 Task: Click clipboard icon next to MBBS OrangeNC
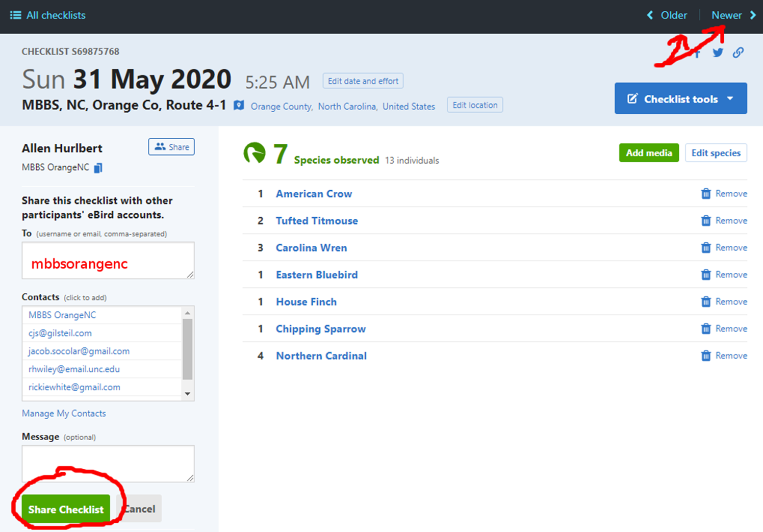pos(98,168)
